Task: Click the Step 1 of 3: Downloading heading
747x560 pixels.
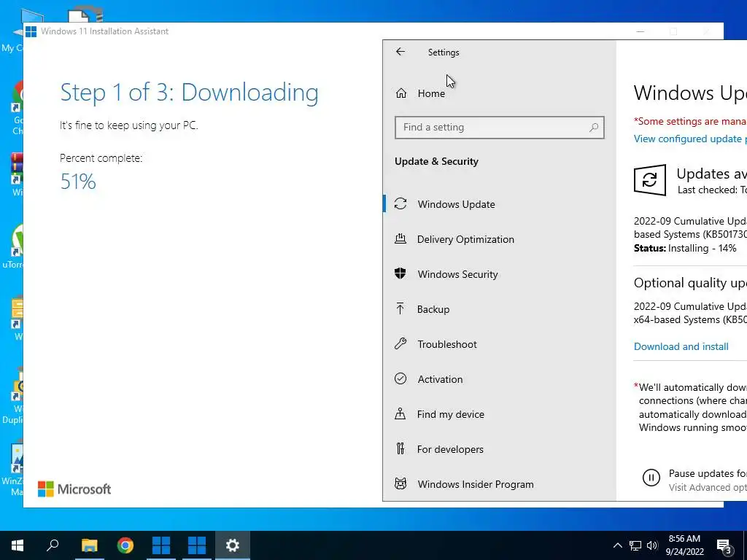Action: pyautogui.click(x=189, y=93)
